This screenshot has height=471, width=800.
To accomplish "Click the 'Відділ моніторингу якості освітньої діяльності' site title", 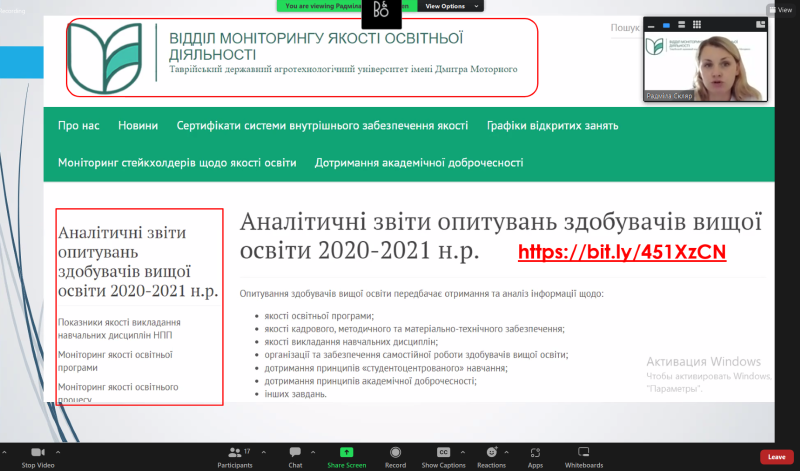I will (x=316, y=46).
